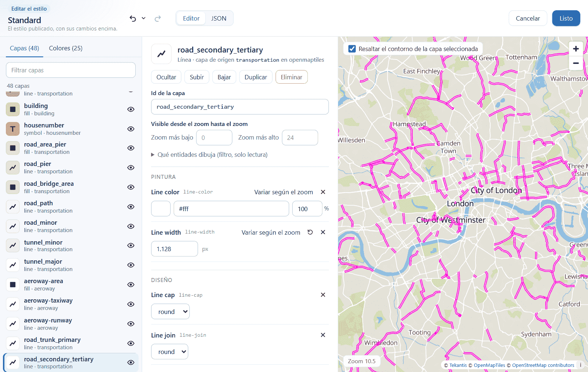
Task: Open the undo history dropdown chevron
Action: [144, 18]
